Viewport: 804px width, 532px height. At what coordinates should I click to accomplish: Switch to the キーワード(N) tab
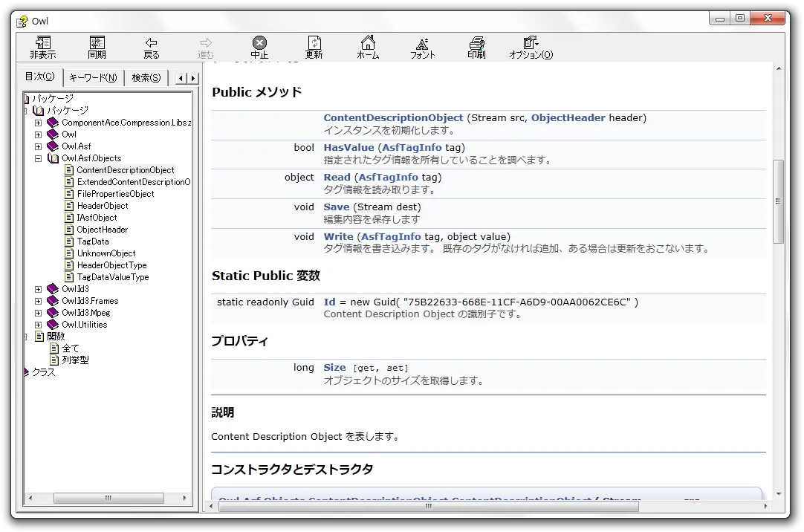pos(93,77)
